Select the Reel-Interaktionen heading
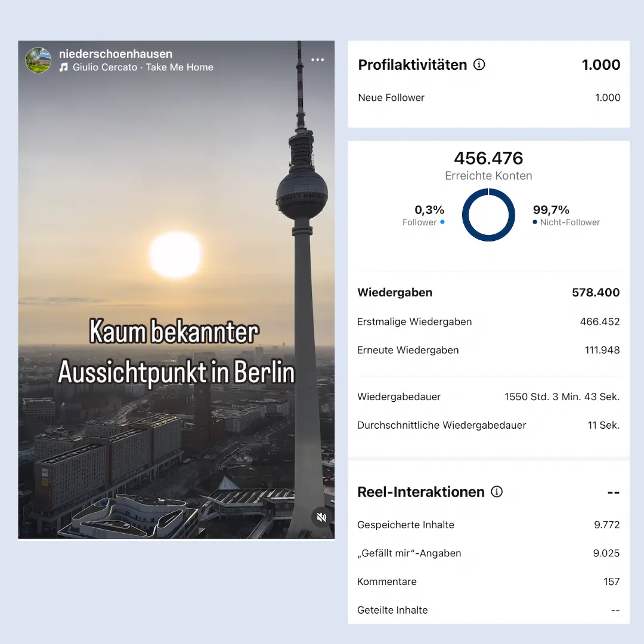Screen dimensions: 644x644 tap(421, 492)
